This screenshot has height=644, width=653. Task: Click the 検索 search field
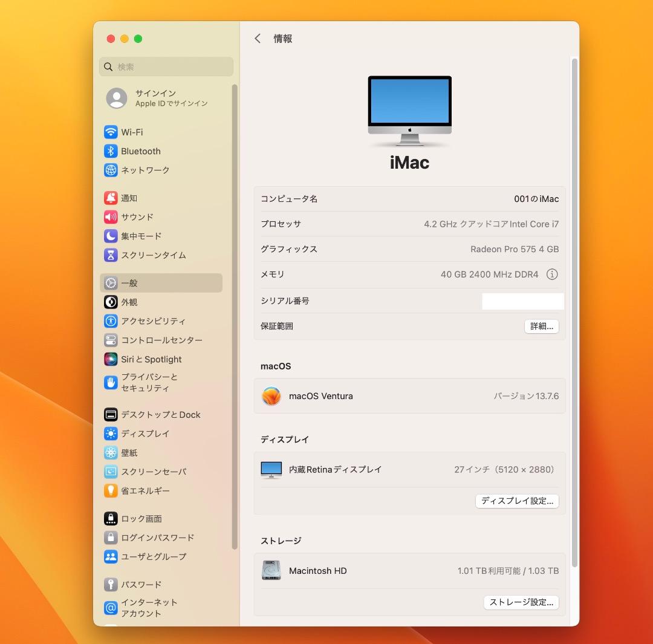click(166, 67)
